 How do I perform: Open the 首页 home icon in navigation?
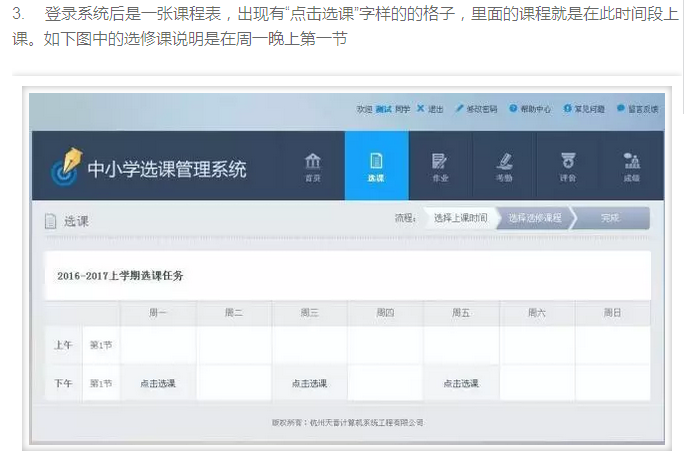click(312, 167)
